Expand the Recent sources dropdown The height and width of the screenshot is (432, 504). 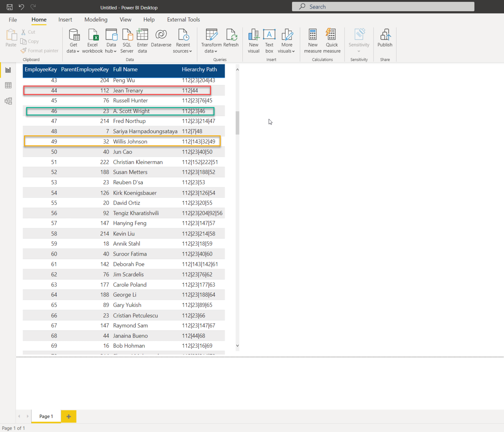(x=182, y=51)
